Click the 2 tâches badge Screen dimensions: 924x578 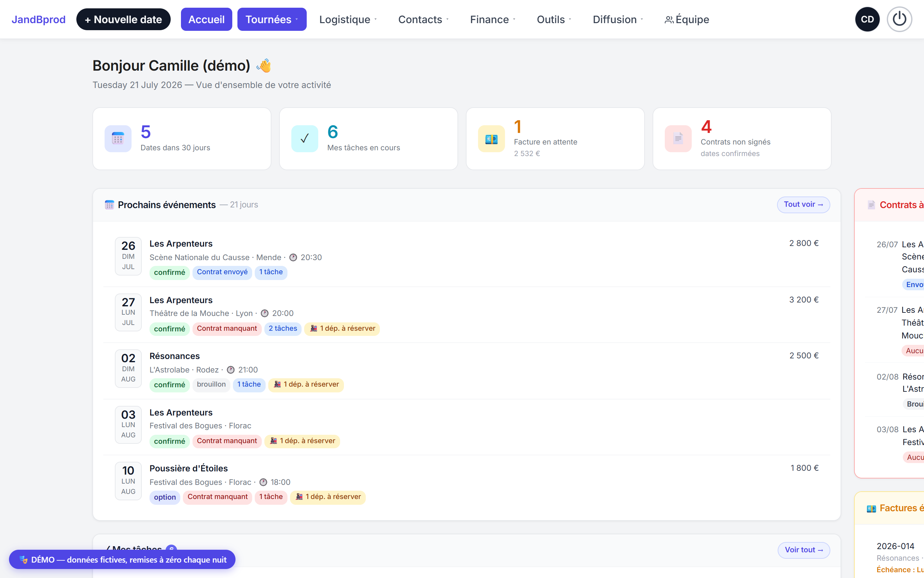283,329
